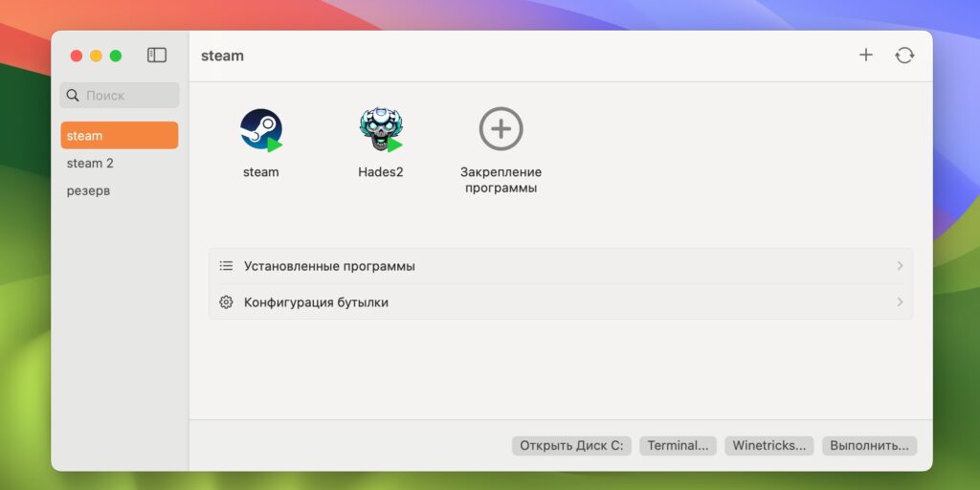
Task: Toggle the sidebar panel icon
Action: (x=157, y=55)
